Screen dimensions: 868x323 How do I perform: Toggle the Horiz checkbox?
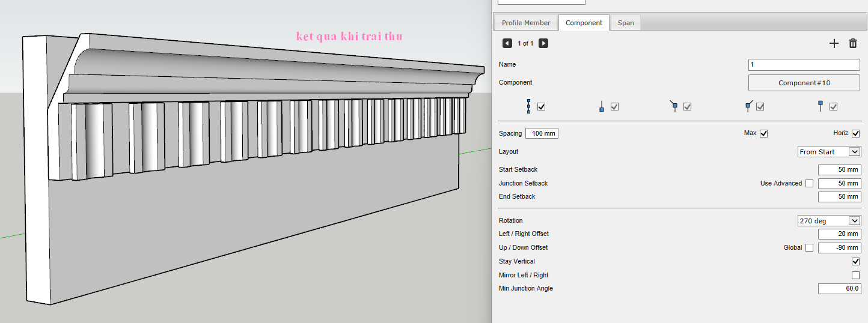click(855, 133)
